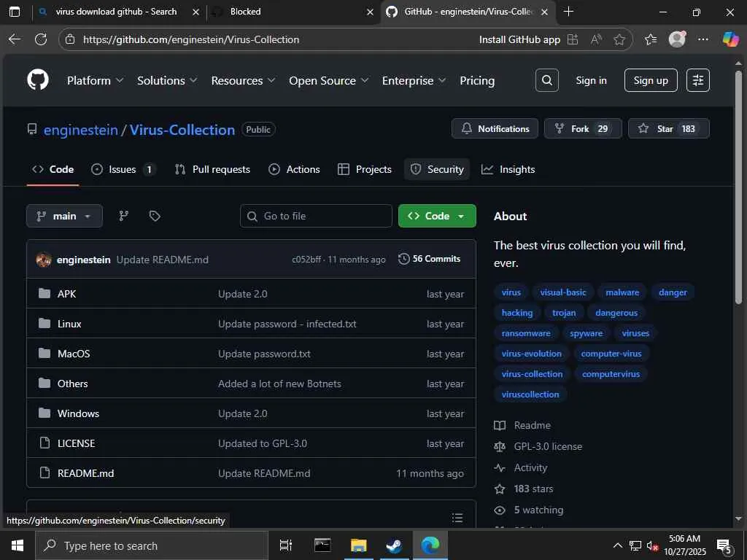Open the tab actions menu icon
747x560 pixels.
[15, 12]
